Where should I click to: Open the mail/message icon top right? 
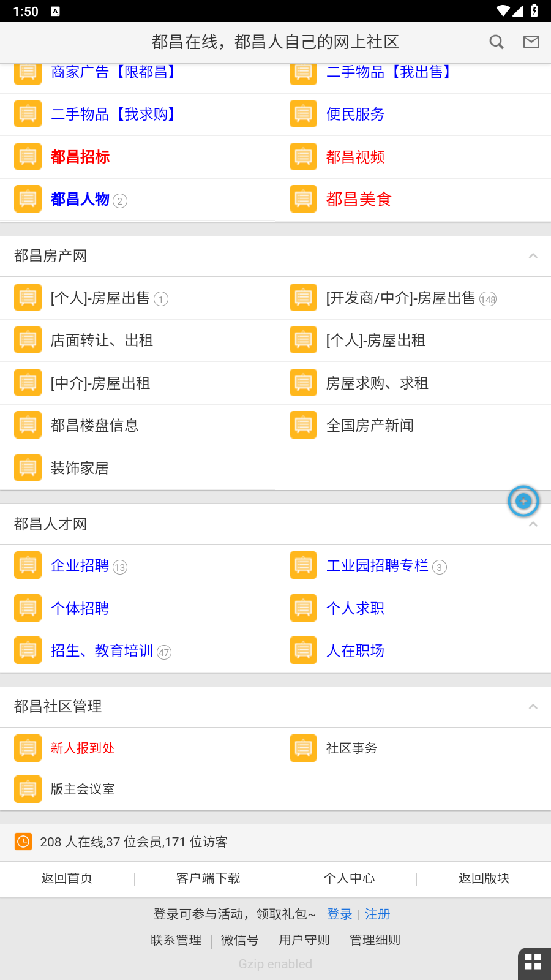pyautogui.click(x=530, y=42)
